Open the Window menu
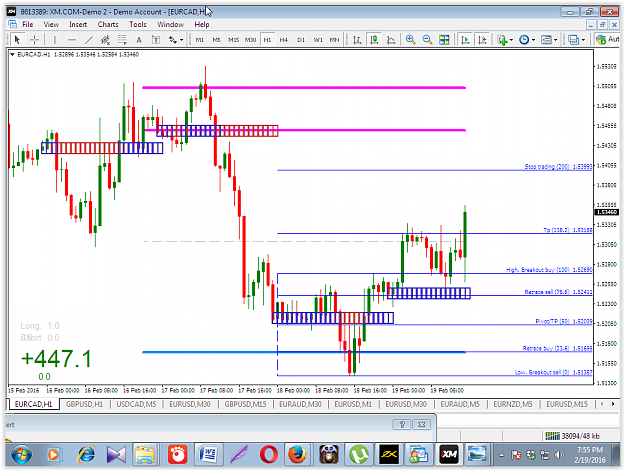This screenshot has width=625, height=471. (x=170, y=24)
